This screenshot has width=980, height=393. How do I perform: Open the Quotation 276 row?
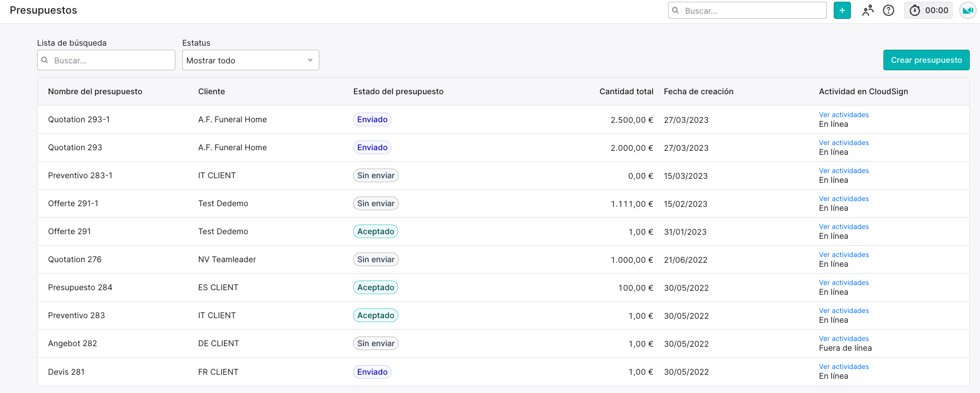click(503, 259)
